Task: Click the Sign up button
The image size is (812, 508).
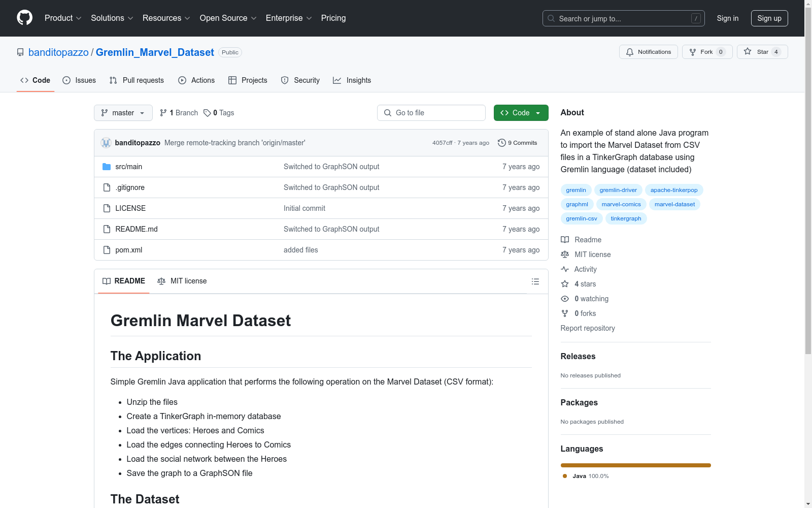Action: 769,18
